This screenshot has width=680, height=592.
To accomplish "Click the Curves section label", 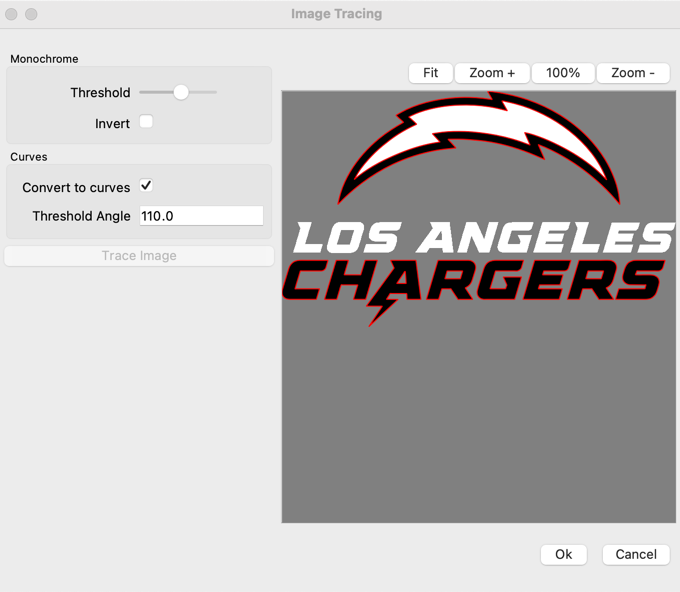I will [29, 157].
